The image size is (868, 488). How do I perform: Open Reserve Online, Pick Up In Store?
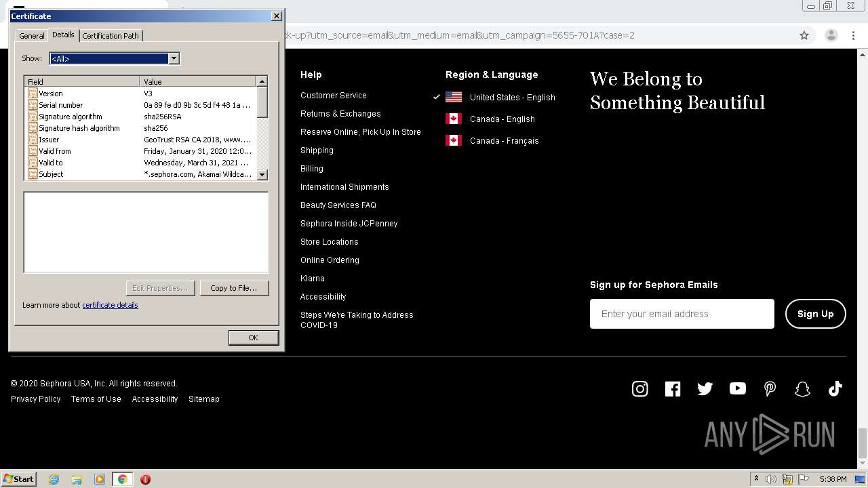(361, 132)
